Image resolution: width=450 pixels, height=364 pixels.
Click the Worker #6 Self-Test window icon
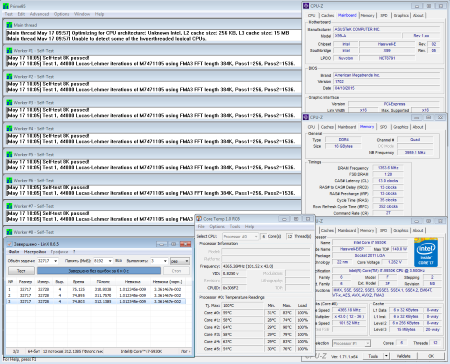tap(9, 180)
